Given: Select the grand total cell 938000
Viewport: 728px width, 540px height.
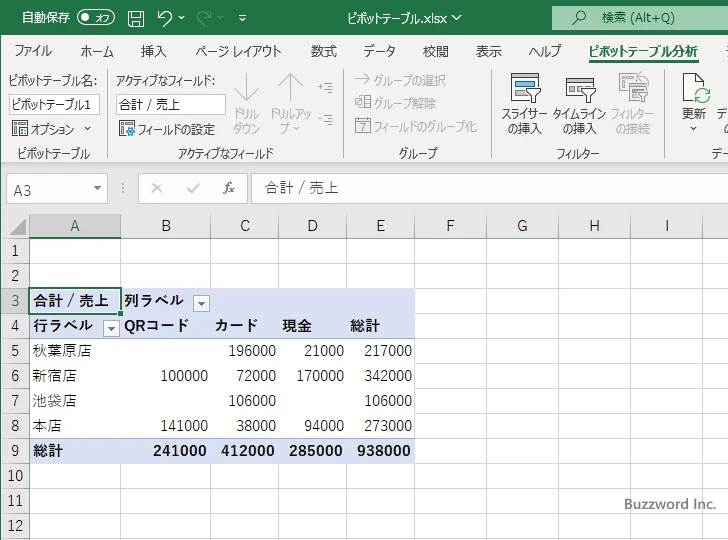Looking at the screenshot, I should coord(381,450).
